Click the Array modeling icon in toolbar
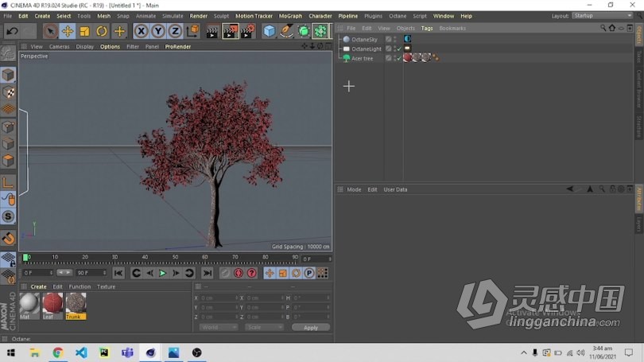Screen dimensions: 644x362 click(320, 31)
